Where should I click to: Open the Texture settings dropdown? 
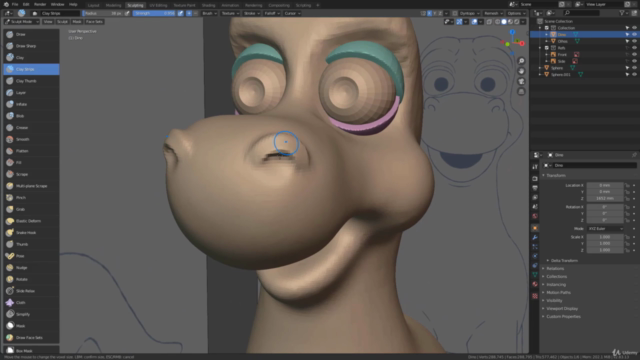[x=230, y=13]
